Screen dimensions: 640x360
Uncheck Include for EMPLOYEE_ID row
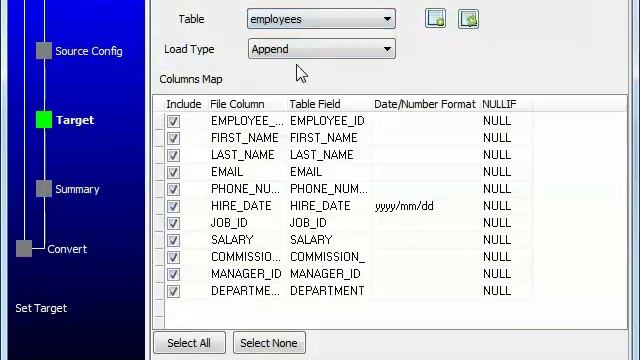[x=173, y=121]
